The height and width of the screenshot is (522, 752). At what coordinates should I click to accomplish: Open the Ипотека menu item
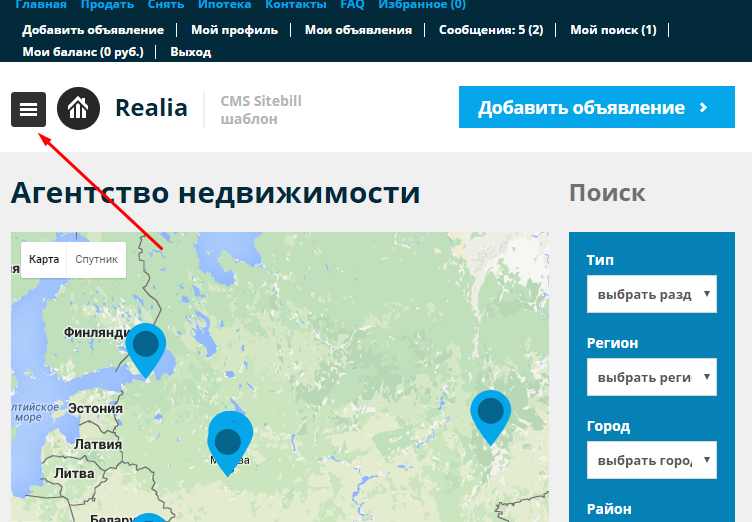tap(224, 5)
